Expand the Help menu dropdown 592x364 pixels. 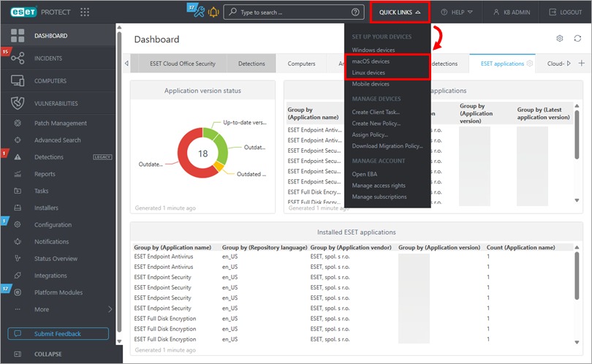[457, 12]
